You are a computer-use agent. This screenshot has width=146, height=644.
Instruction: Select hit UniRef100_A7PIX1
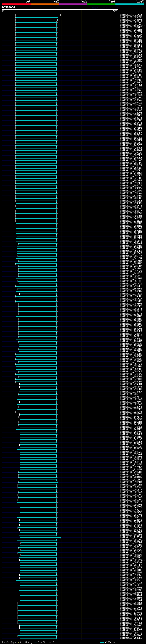pyautogui.click(x=131, y=379)
